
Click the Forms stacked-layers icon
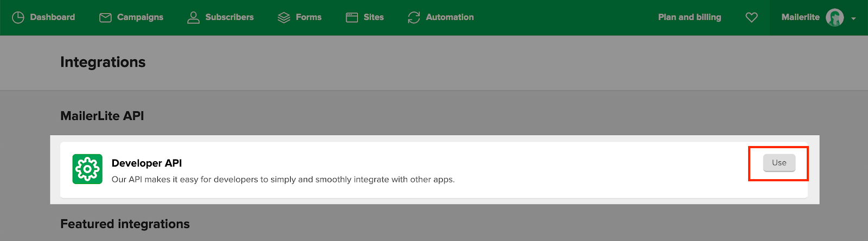(x=284, y=17)
